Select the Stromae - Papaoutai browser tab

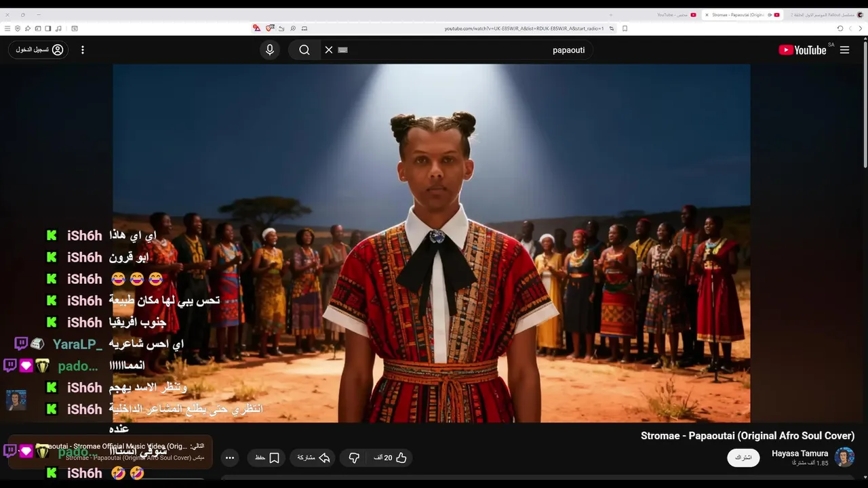[743, 15]
